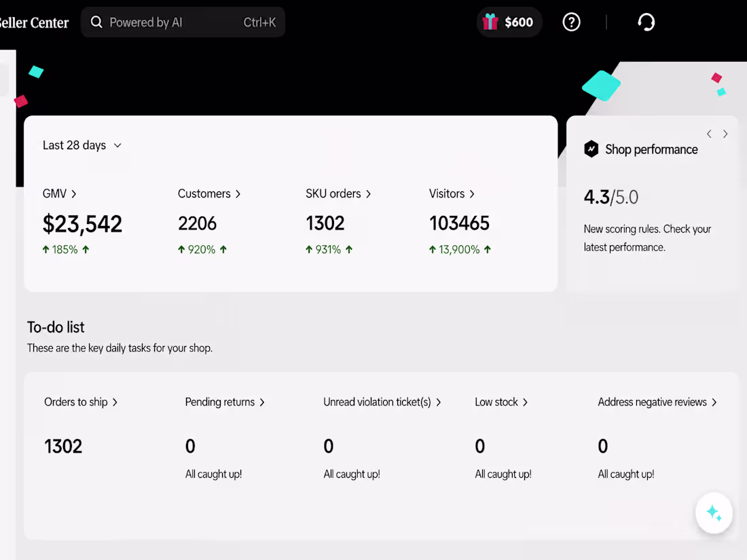
Task: Open the Visitors details link
Action: [x=452, y=194]
